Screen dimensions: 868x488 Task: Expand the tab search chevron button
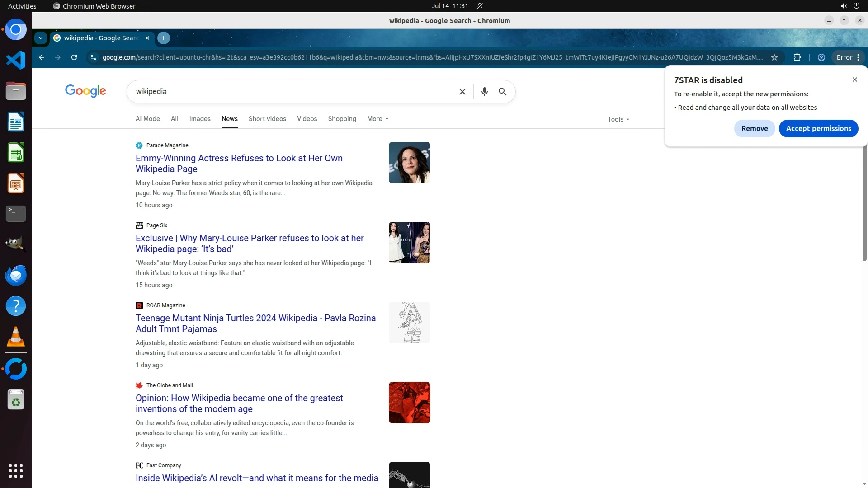[x=41, y=38]
